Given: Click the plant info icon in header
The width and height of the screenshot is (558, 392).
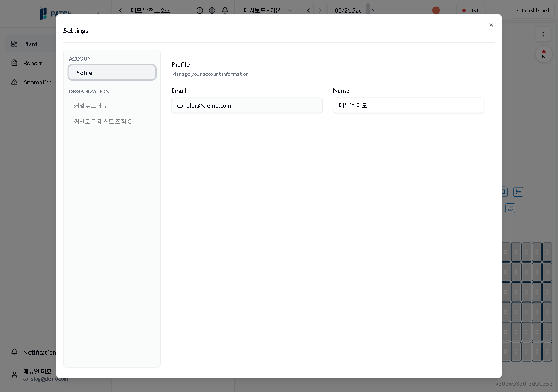Looking at the screenshot, I should pos(200,10).
